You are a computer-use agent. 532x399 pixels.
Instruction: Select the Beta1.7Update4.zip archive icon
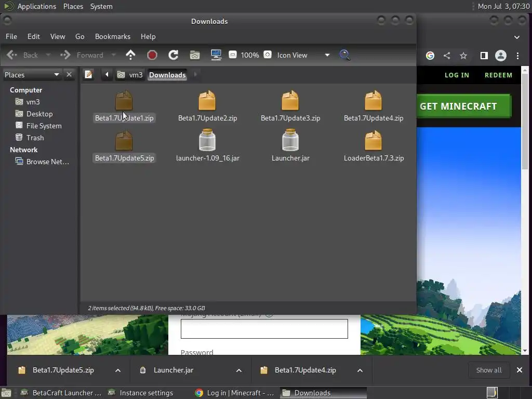tap(373, 101)
